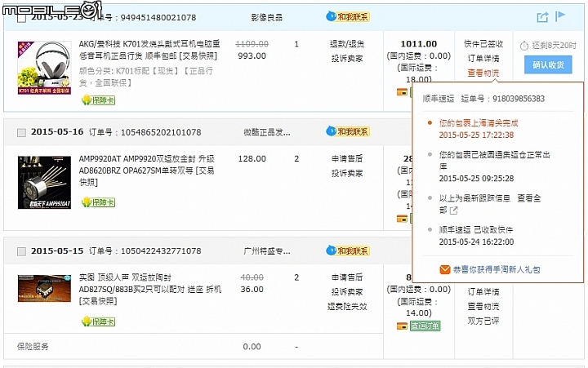Click 运费险失效 link
This screenshot has height=368, width=588.
click(347, 307)
